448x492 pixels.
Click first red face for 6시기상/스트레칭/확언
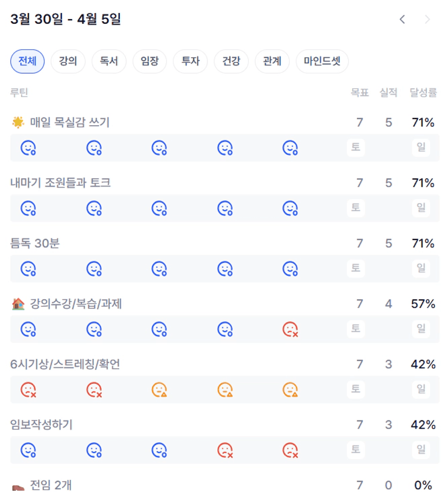(x=28, y=390)
